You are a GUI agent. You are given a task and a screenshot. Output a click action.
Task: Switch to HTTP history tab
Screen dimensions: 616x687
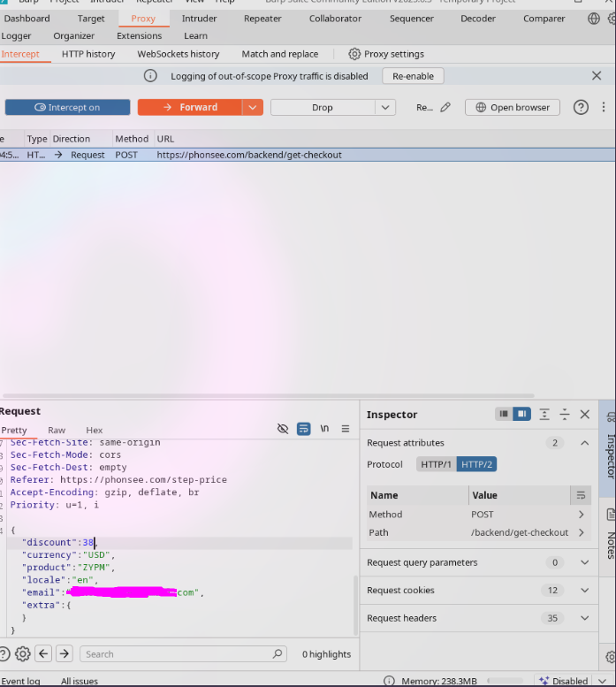(88, 54)
